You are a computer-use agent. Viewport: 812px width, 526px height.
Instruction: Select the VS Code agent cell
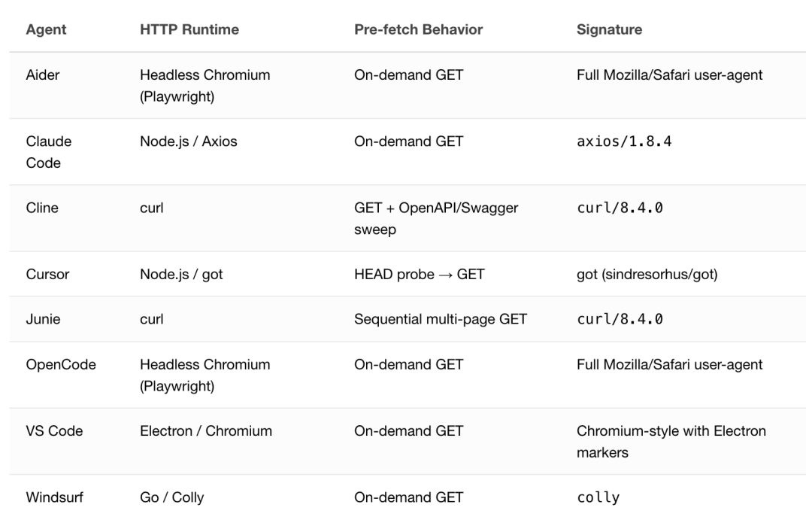click(54, 430)
